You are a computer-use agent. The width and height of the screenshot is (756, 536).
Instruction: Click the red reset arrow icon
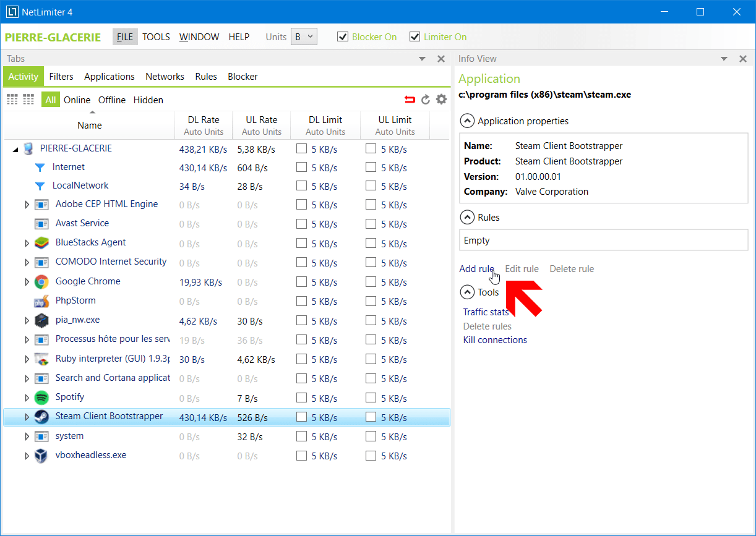pos(410,100)
